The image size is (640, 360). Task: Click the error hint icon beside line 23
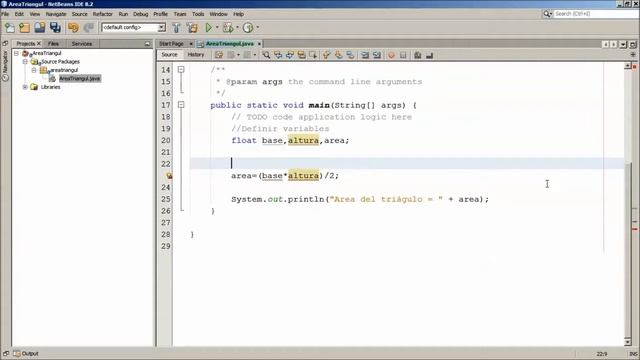pos(169,176)
